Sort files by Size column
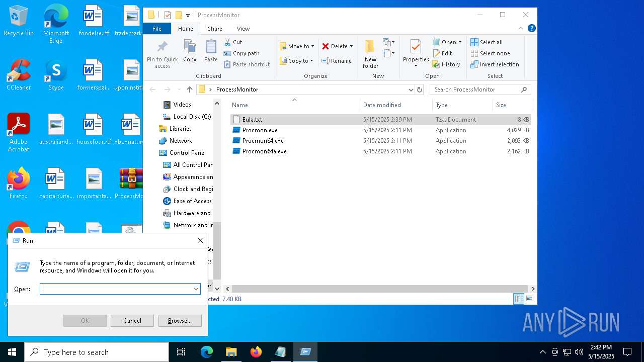Screen dimensions: 644x362 pyautogui.click(x=512, y=105)
